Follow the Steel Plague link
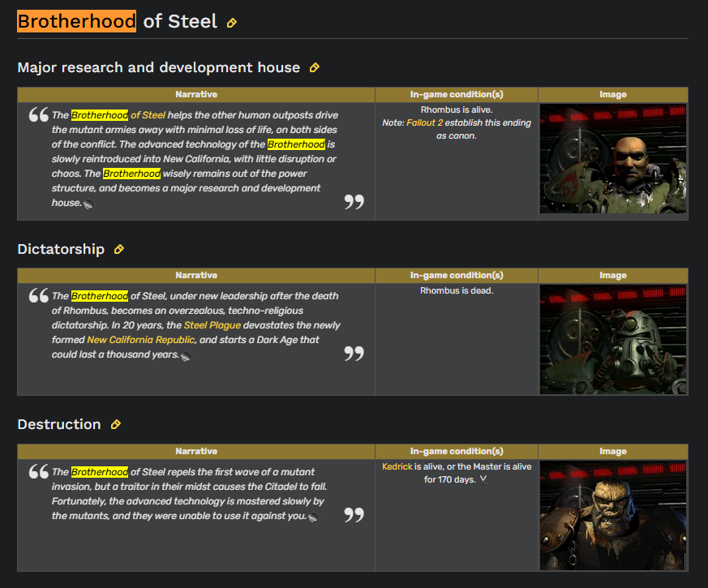The width and height of the screenshot is (708, 588). coord(212,325)
